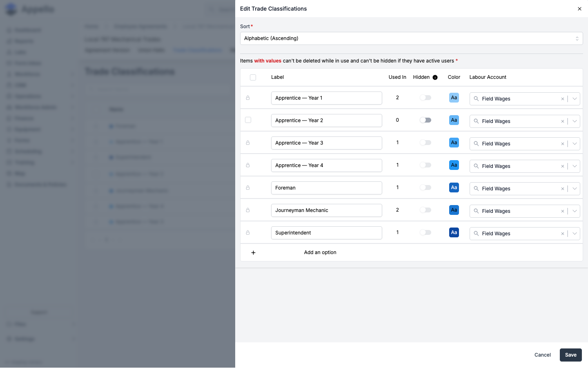Edit the Journeyman Mechanic label field
This screenshot has width=588, height=375.
pyautogui.click(x=327, y=210)
